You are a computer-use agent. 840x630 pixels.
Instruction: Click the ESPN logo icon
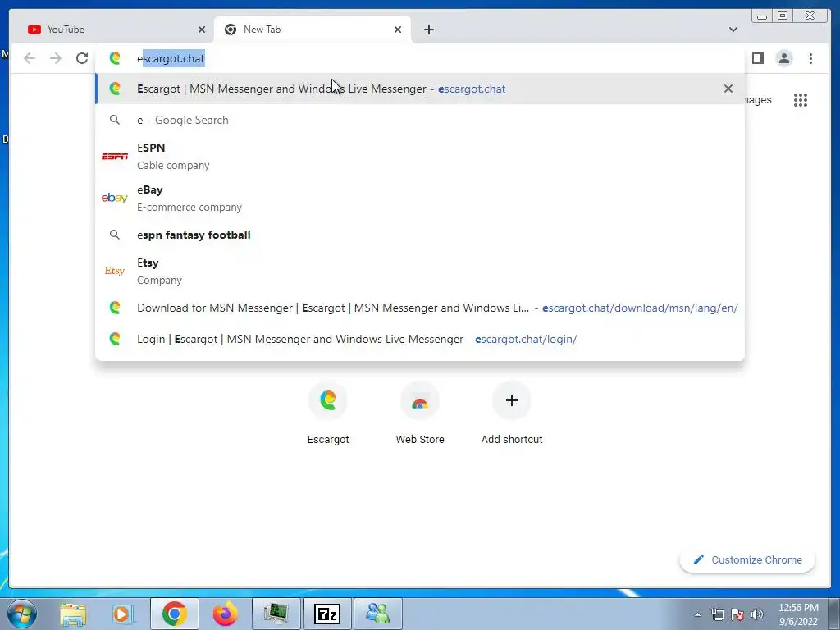tap(115, 157)
